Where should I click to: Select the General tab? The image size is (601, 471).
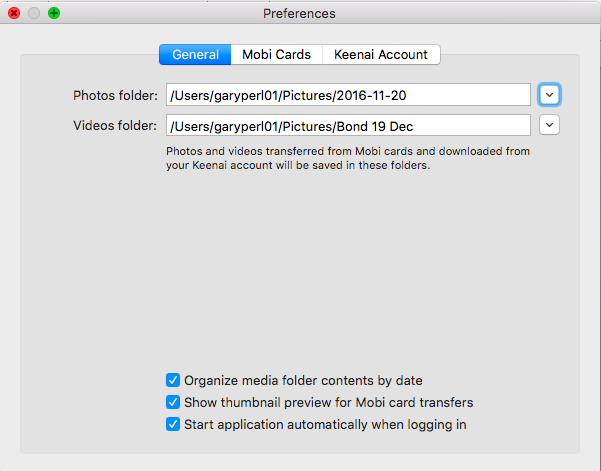[195, 54]
